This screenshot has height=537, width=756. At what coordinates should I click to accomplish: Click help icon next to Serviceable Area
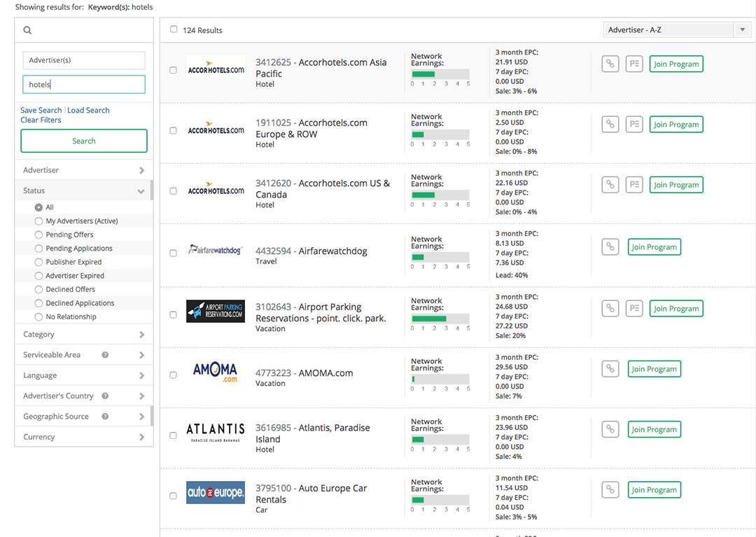pos(105,355)
